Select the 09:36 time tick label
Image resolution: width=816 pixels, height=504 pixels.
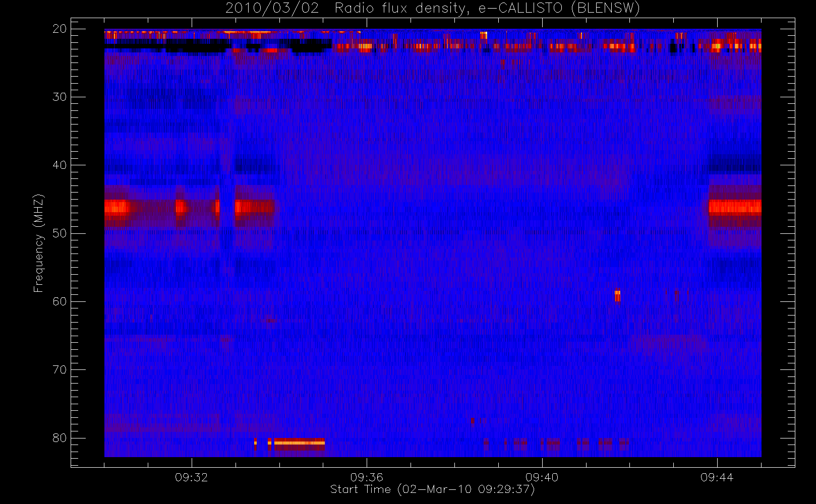pos(367,477)
